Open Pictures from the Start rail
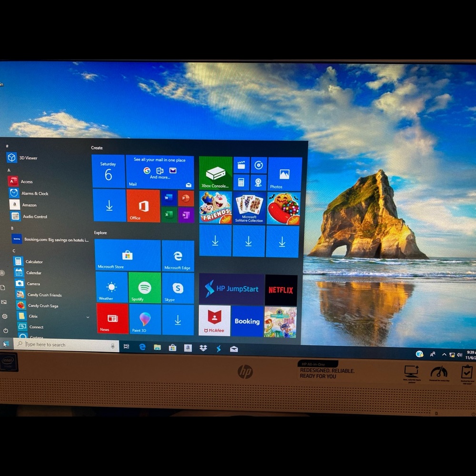The height and width of the screenshot is (476, 476). point(4,302)
